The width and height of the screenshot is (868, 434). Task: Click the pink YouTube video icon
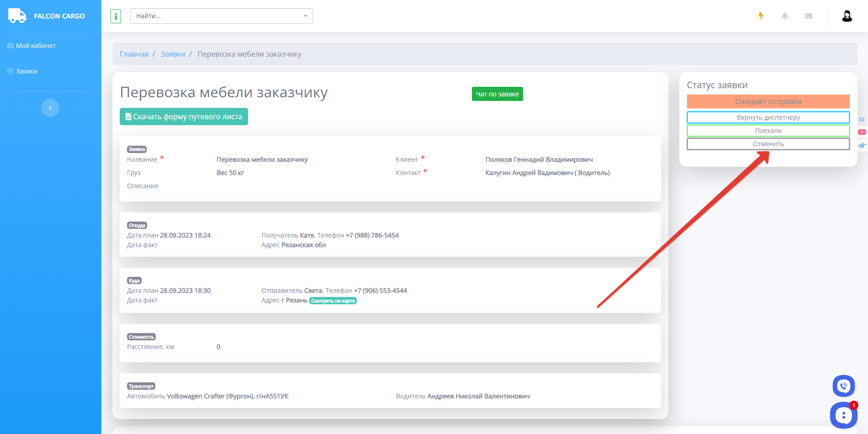[862, 132]
